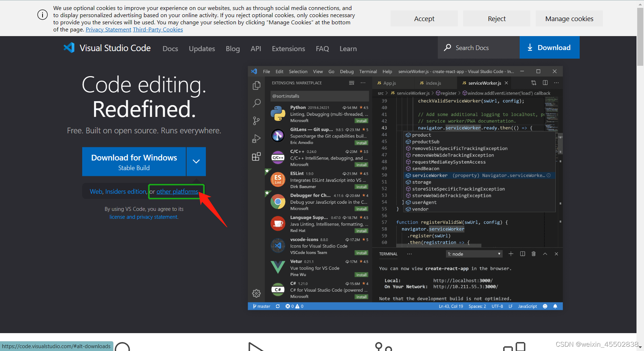The image size is (644, 351).
Task: Open the Source Control icon in activity bar
Action: (x=256, y=121)
